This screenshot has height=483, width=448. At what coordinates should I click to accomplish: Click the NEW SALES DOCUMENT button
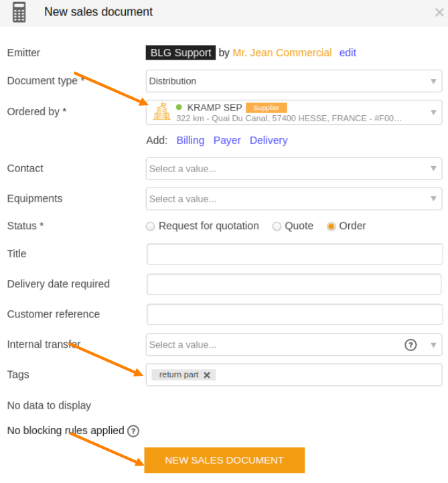coord(224,460)
